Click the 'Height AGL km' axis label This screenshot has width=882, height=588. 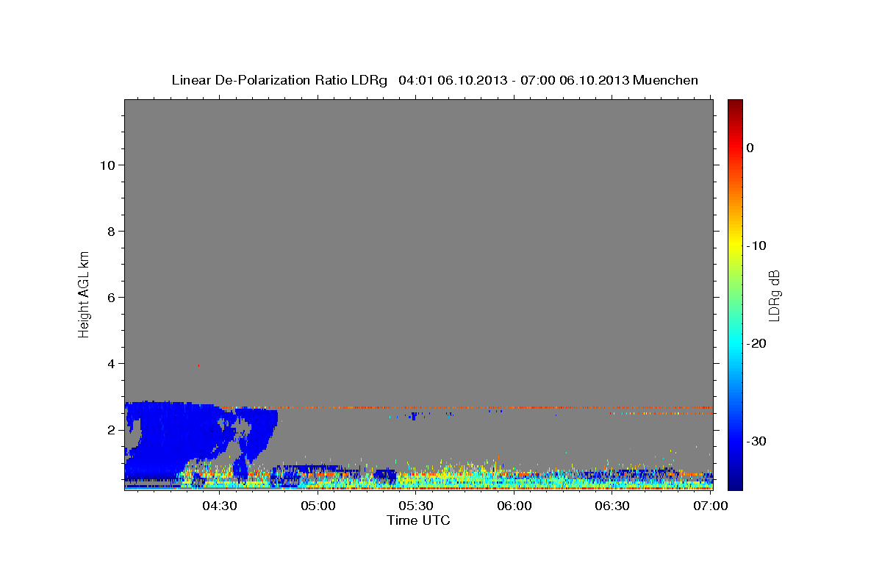pyautogui.click(x=85, y=293)
